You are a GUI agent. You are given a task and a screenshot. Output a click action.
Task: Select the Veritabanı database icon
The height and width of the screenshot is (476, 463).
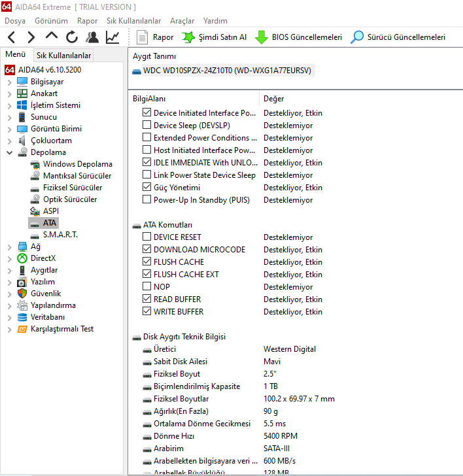click(22, 317)
